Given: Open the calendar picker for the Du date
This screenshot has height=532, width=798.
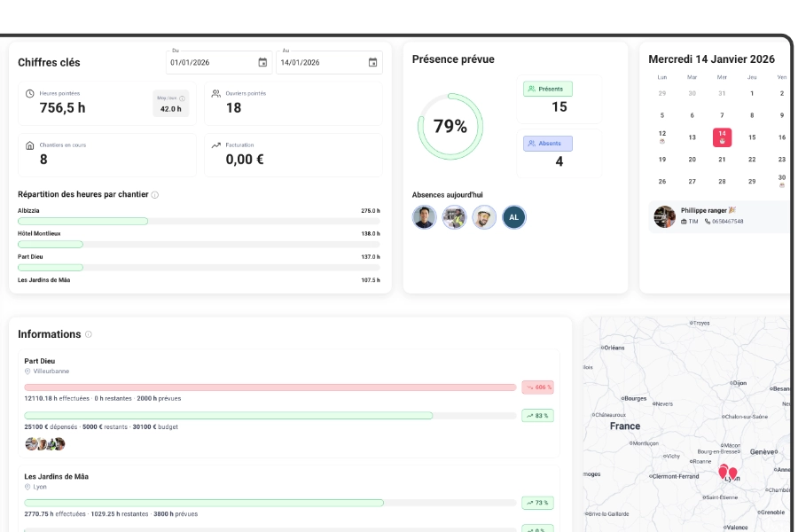Looking at the screenshot, I should (262, 62).
